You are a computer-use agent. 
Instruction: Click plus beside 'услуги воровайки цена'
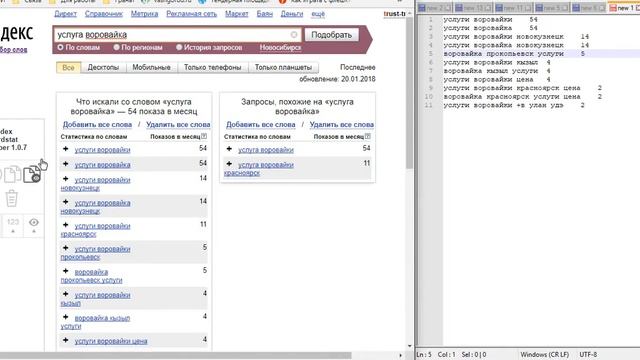coord(66,340)
